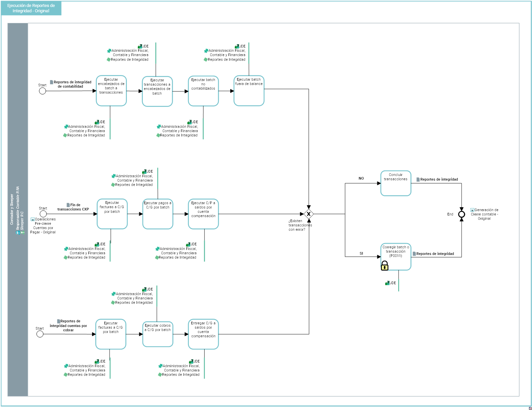Click the green diamond icon in the annotation above 'Ejecutar batch fuera de balance'
The height and width of the screenshot is (410, 532).
click(x=206, y=60)
